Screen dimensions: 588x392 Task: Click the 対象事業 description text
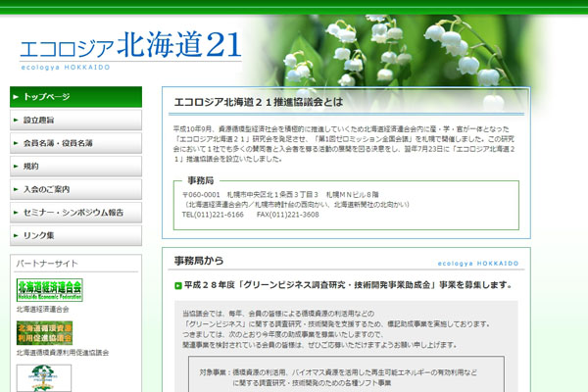[338, 377]
